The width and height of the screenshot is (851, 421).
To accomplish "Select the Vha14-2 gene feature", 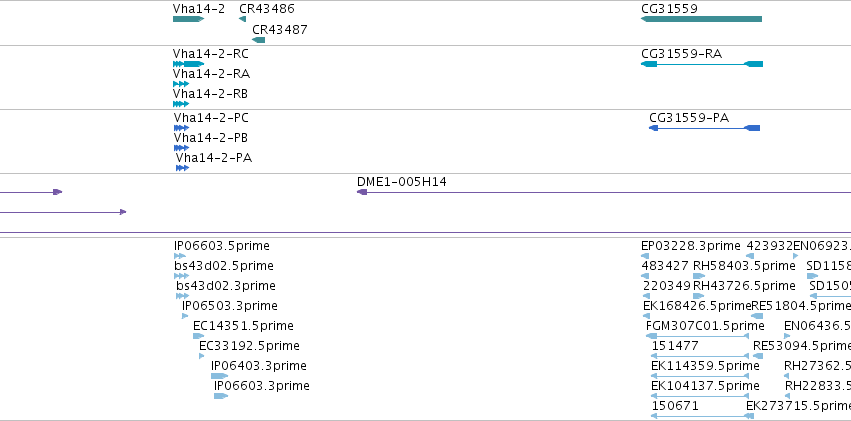I will point(188,19).
